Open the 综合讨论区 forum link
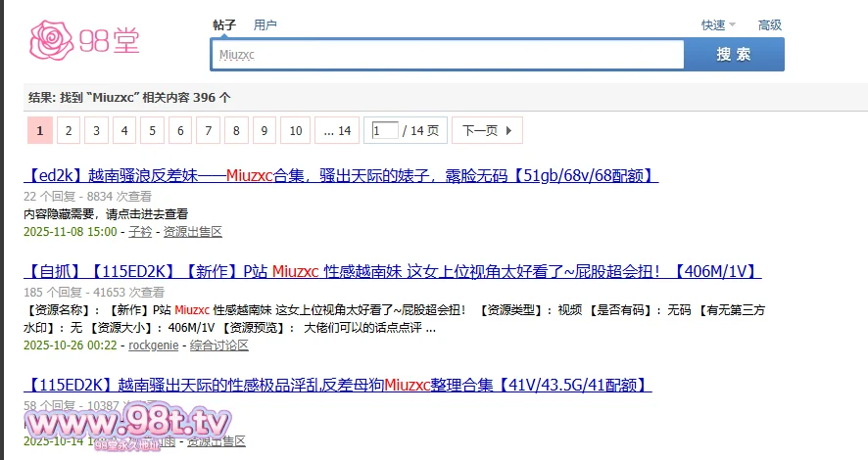868x460 pixels. (x=219, y=345)
